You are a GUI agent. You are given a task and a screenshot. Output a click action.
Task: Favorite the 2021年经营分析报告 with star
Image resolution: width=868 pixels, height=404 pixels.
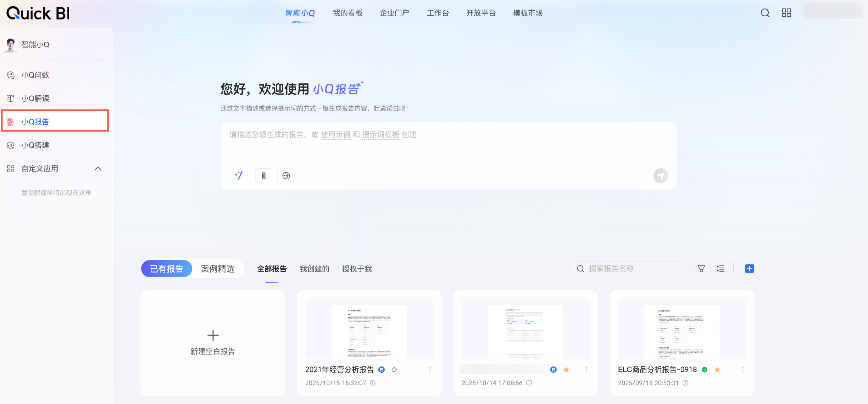click(394, 370)
